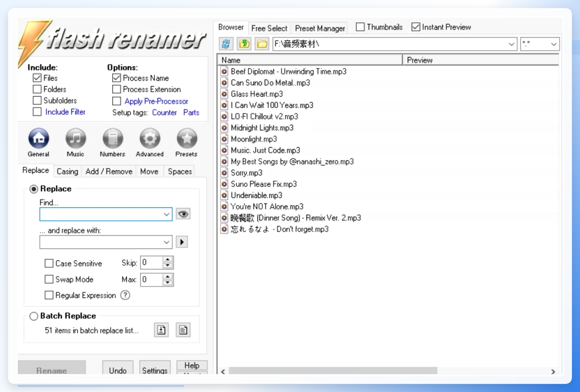Image resolution: width=580 pixels, height=392 pixels.
Task: Switch to the Casing tab
Action: coord(67,172)
